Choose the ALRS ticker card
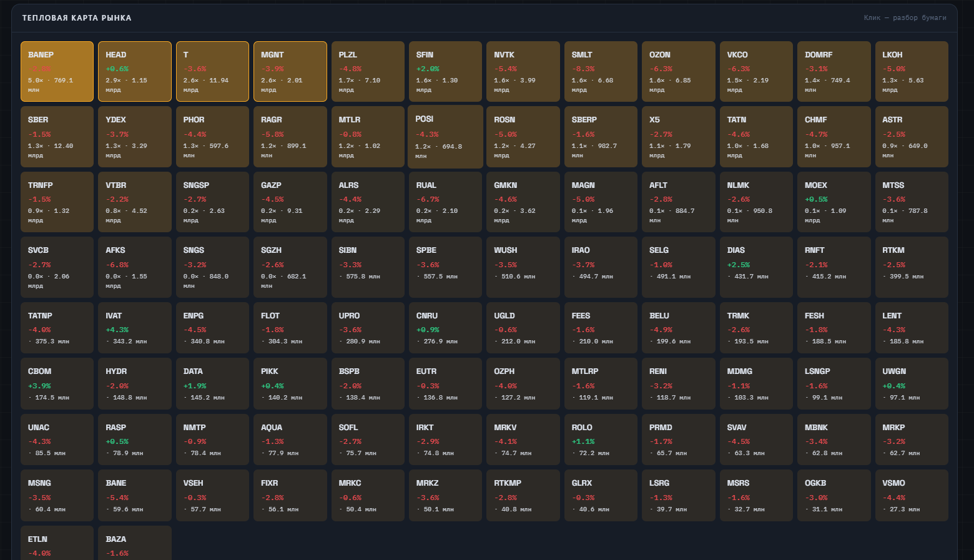This screenshot has width=974, height=560. tap(368, 202)
